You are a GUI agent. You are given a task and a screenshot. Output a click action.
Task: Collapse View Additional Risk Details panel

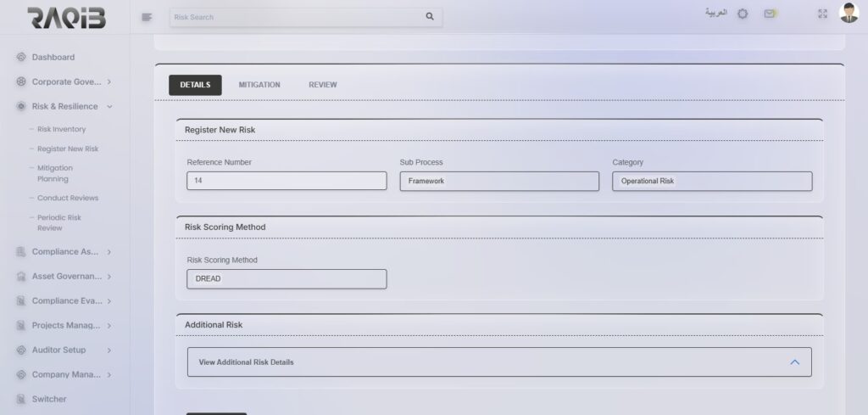pyautogui.click(x=794, y=362)
